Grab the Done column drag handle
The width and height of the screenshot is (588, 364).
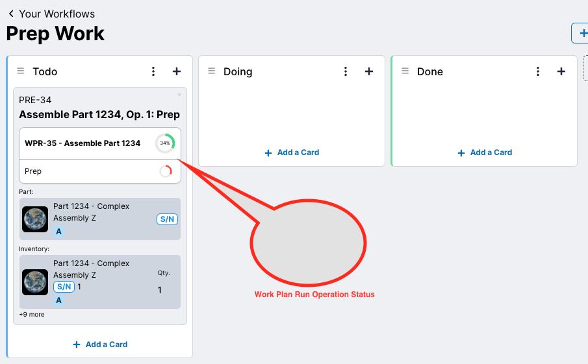coord(405,71)
